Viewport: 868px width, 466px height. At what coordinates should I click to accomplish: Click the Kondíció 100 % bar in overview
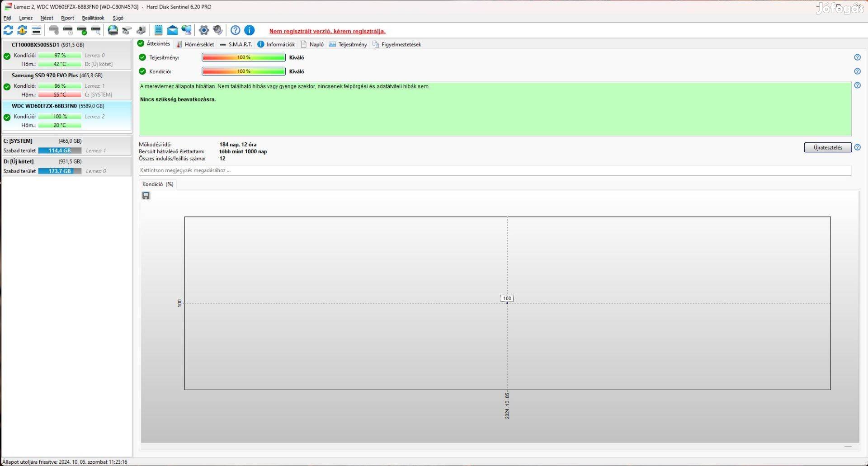pos(244,71)
